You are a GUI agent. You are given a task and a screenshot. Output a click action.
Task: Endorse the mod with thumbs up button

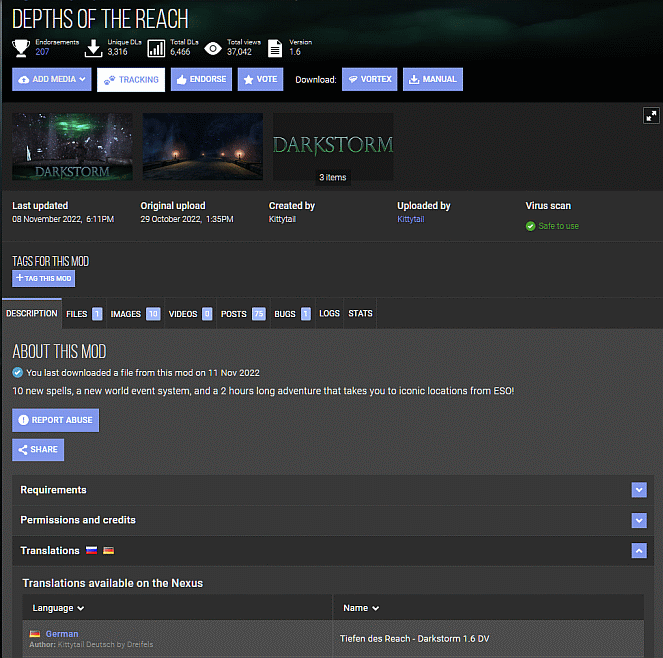pos(201,80)
